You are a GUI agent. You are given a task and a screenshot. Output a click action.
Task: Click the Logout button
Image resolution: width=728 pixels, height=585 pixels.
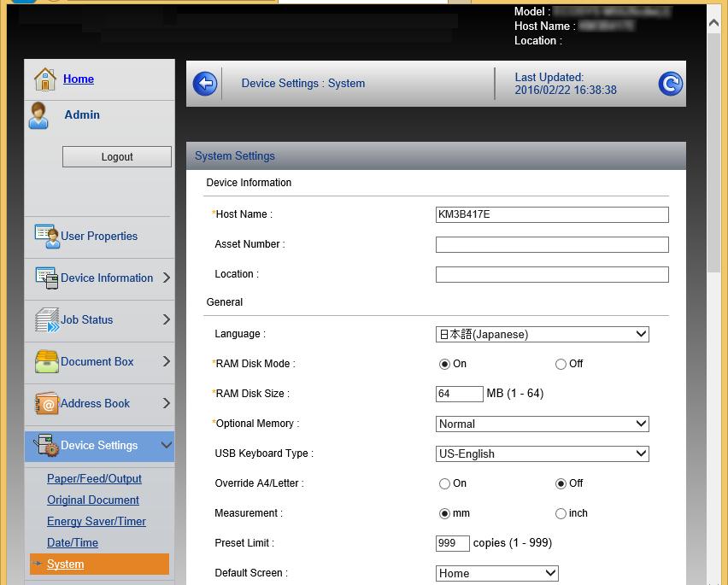117,157
